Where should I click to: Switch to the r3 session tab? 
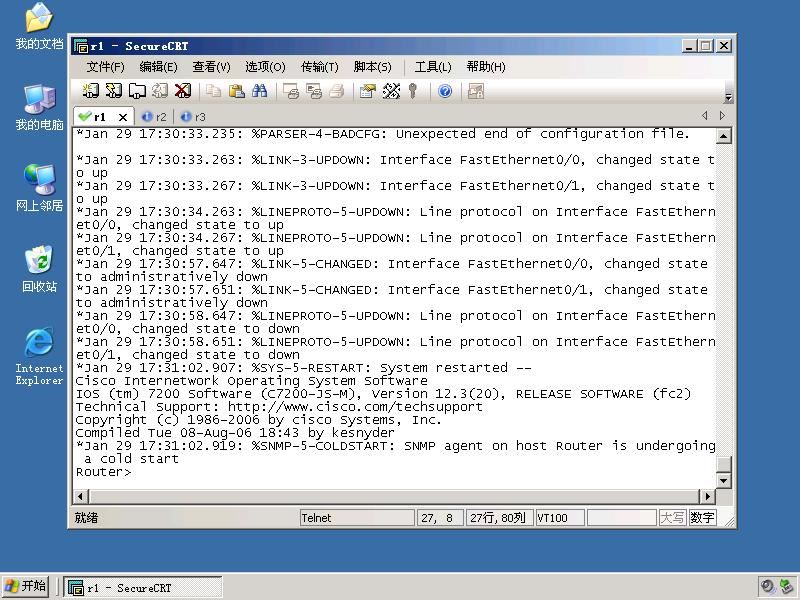[193, 117]
